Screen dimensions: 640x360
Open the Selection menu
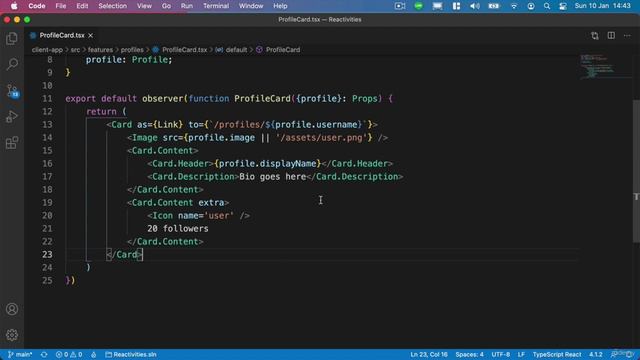click(x=113, y=6)
